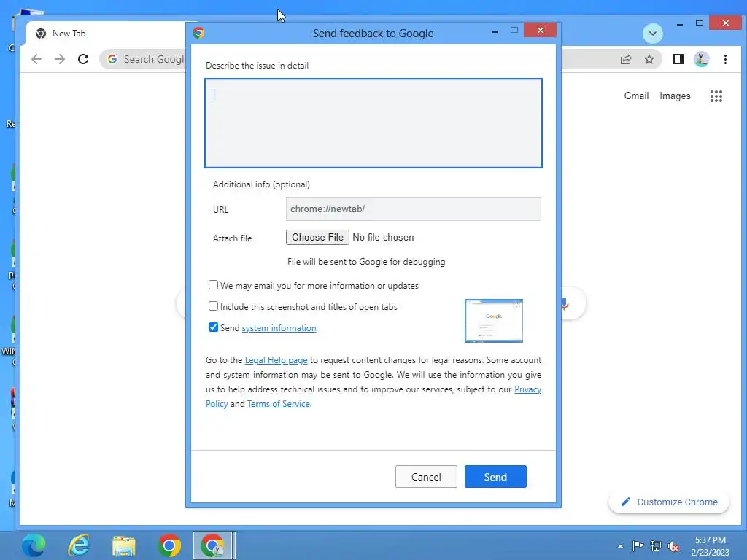
Task: Click Customize Chrome button
Action: 669,502
